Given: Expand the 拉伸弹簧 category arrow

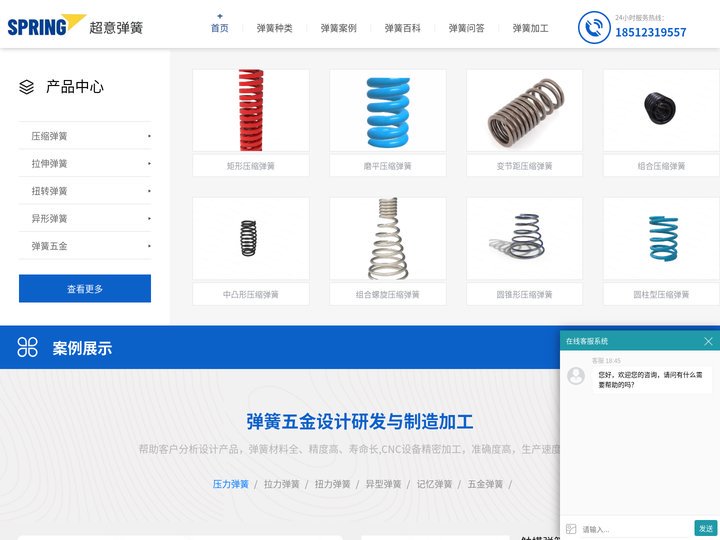Looking at the screenshot, I should (x=149, y=163).
